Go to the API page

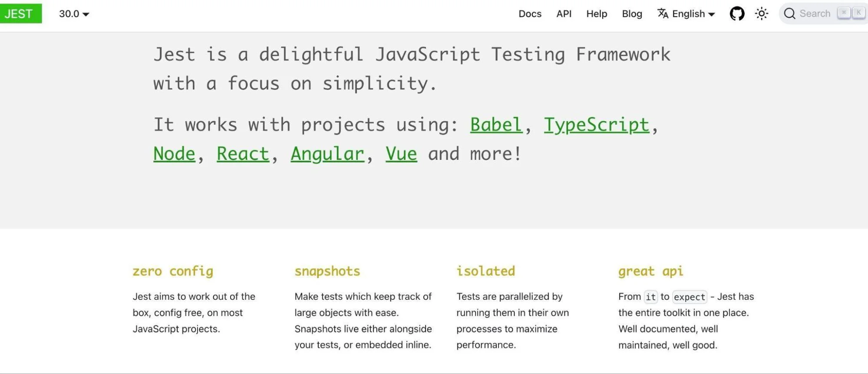[x=564, y=14]
